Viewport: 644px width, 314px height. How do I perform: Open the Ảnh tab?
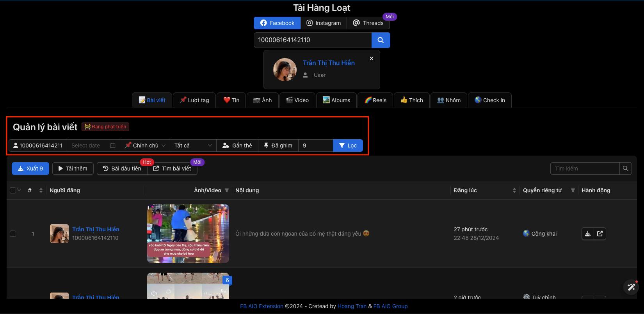pyautogui.click(x=262, y=100)
